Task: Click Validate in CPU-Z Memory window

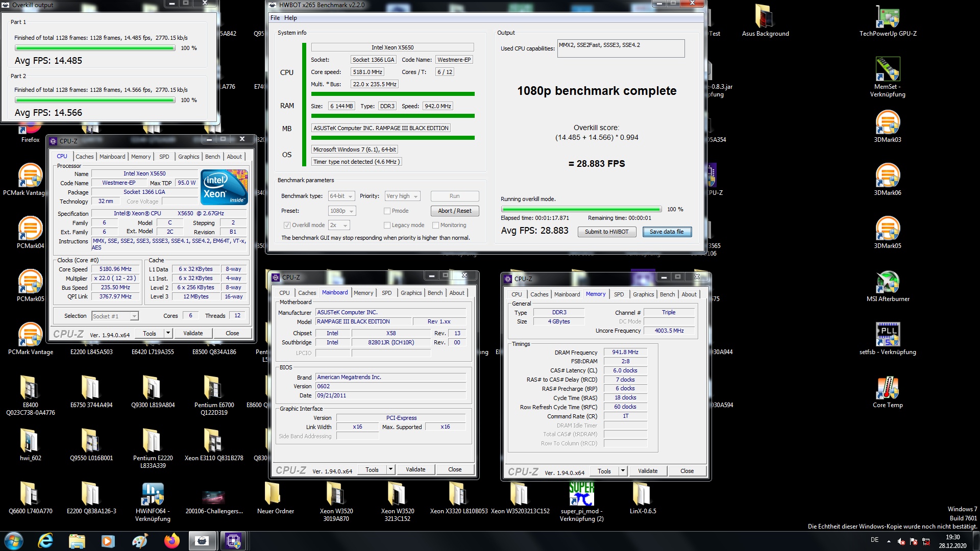Action: click(x=647, y=471)
